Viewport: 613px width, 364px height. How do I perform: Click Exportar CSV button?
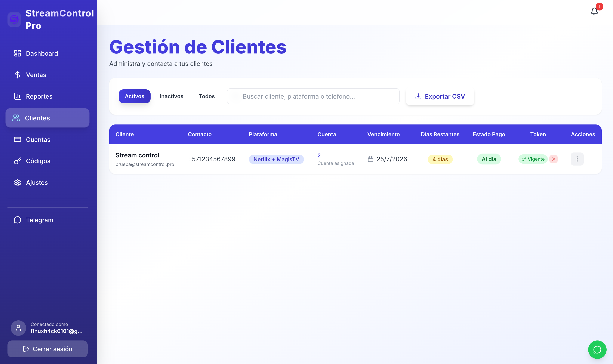click(x=440, y=96)
